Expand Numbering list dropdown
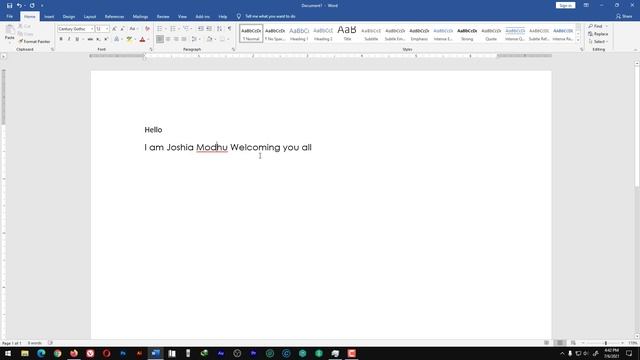Screen dimensions: 640x360 178,29
